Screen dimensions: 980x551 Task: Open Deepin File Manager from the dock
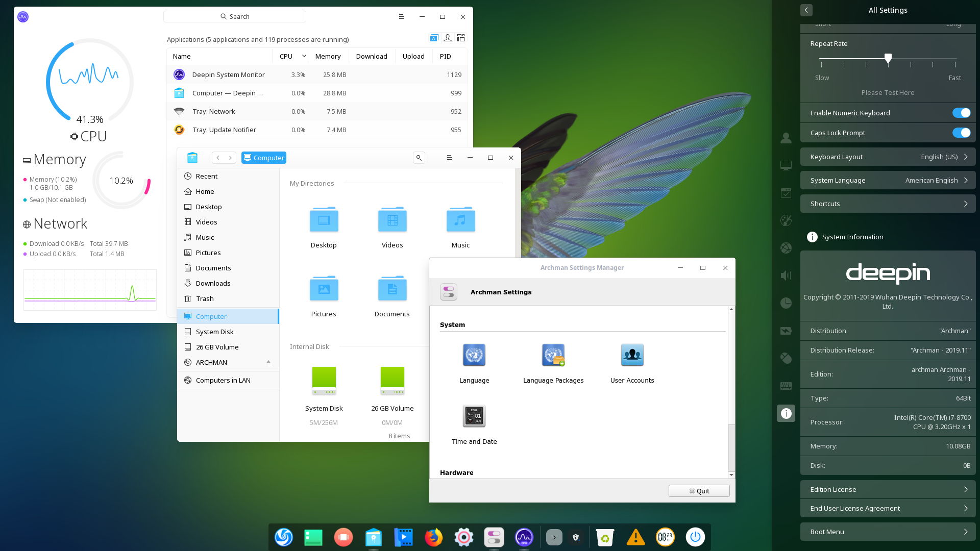(x=374, y=537)
